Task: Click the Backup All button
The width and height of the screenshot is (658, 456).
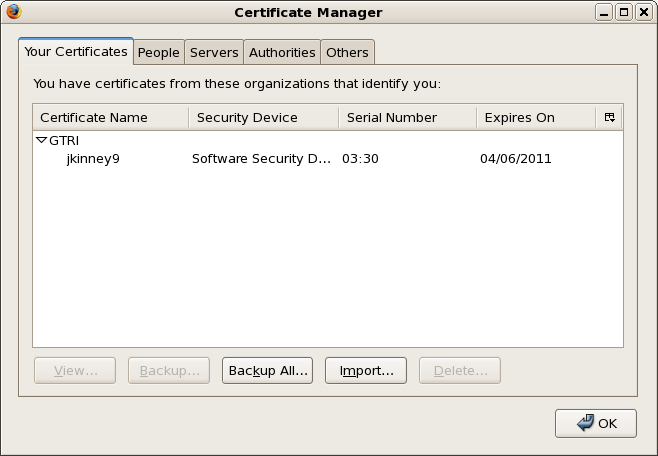Action: [x=267, y=370]
